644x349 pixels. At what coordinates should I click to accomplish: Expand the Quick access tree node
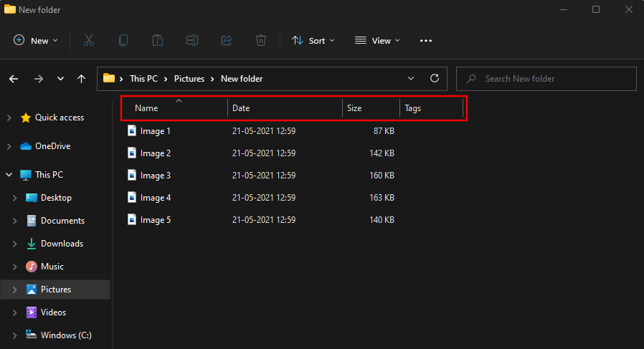click(x=9, y=118)
